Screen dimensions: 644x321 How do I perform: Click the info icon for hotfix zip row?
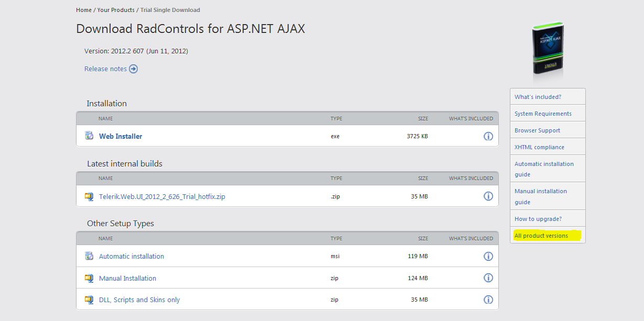(488, 196)
